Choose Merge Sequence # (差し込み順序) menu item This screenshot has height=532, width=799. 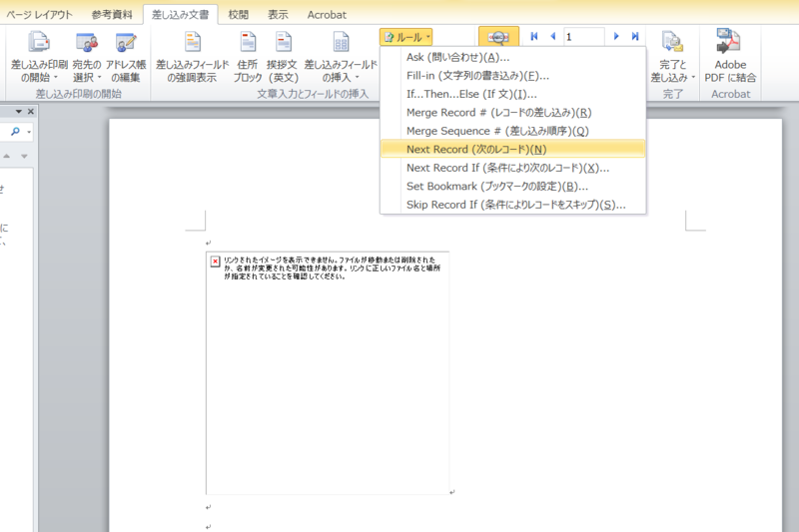(512, 131)
